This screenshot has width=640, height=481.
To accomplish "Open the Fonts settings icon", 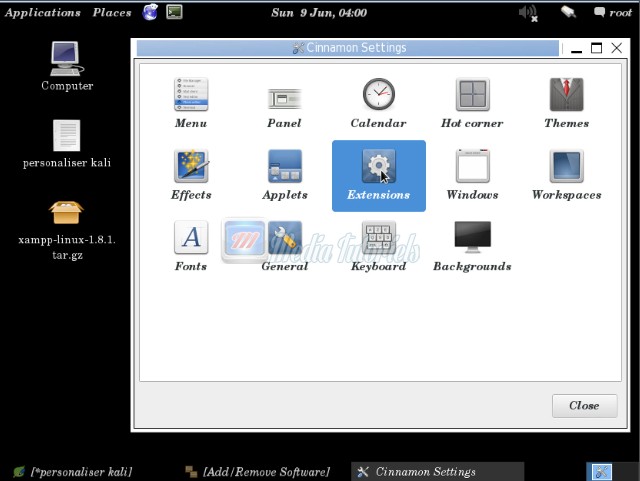I will coord(191,237).
